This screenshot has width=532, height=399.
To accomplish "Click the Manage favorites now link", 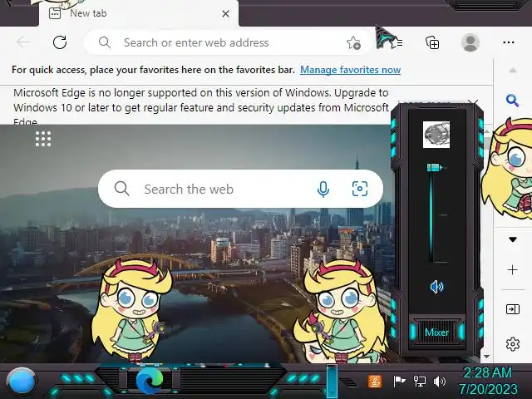I will click(350, 70).
